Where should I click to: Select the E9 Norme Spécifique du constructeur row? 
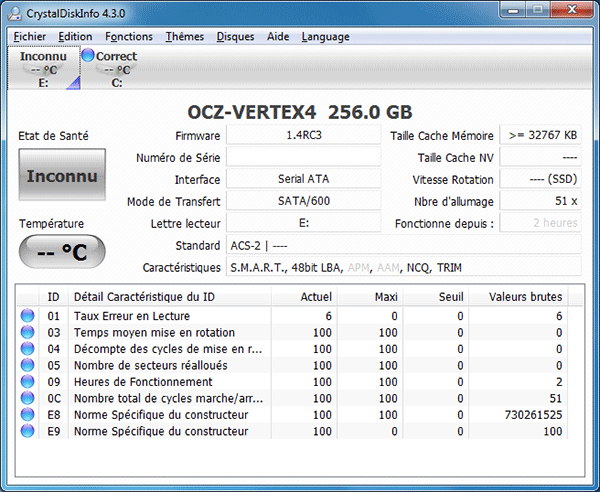(293, 431)
